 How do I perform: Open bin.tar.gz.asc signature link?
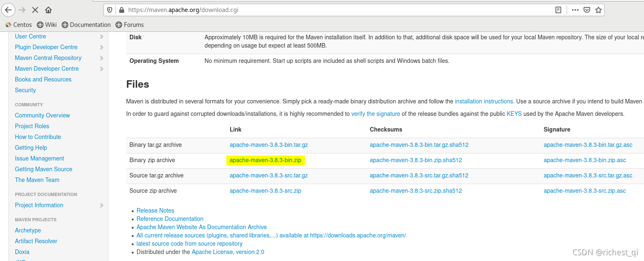click(588, 145)
